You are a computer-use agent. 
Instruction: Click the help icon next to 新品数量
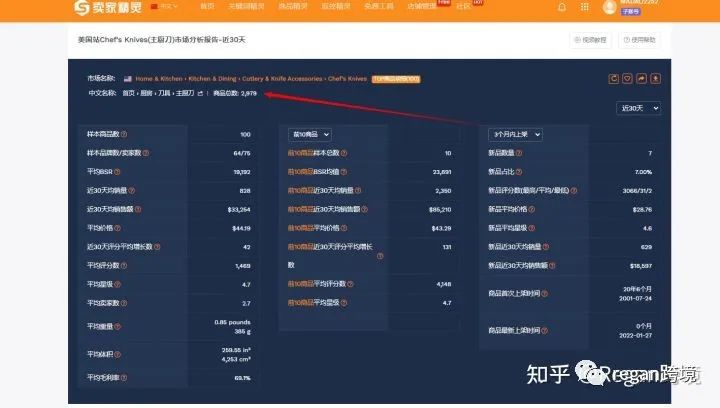tap(519, 153)
